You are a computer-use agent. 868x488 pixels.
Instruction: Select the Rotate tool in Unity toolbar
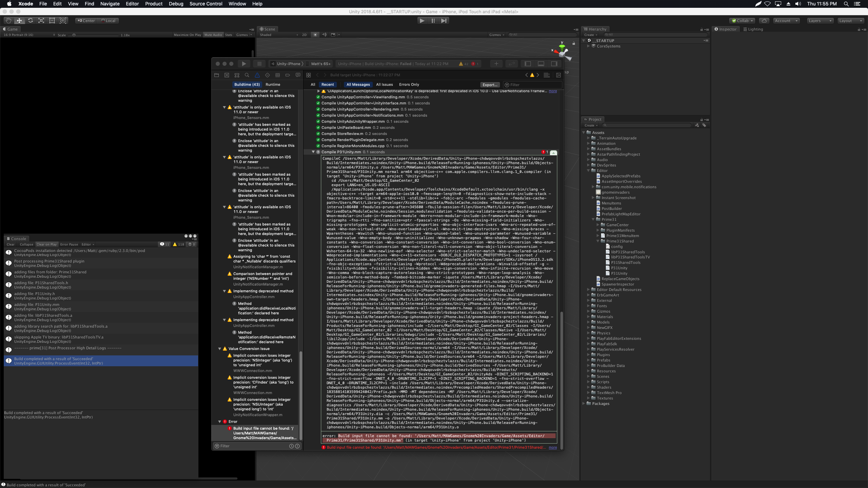point(30,21)
